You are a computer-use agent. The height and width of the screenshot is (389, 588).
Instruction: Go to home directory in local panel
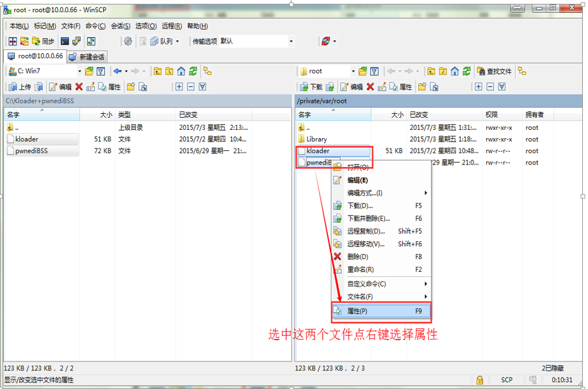coord(181,71)
